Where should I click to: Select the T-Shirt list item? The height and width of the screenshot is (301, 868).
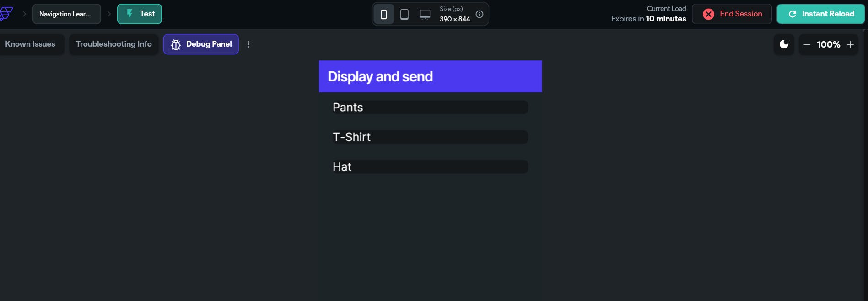tap(430, 137)
